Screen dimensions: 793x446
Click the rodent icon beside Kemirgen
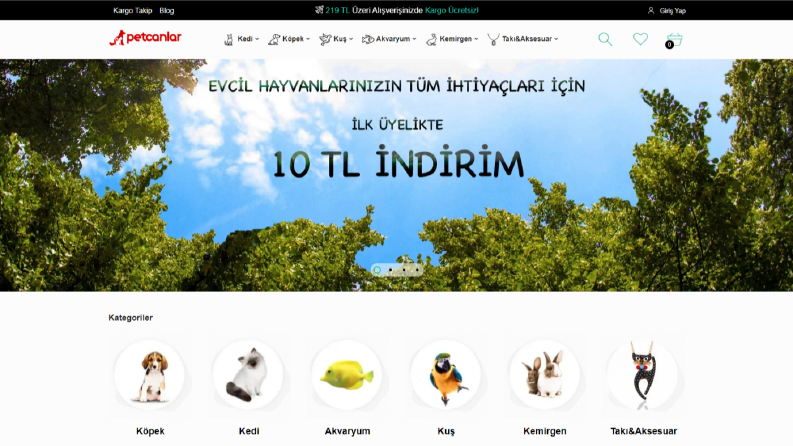pos(431,39)
